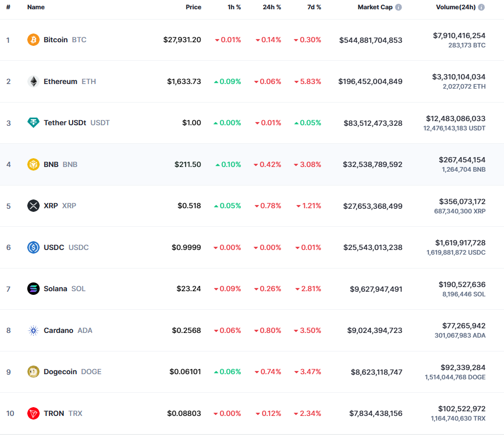Open the Dogecoin name link
504x435 pixels.
point(60,372)
